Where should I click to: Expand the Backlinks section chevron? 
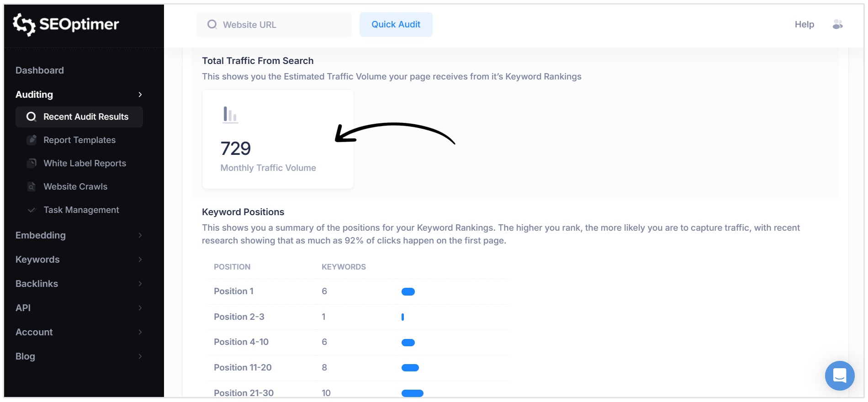(140, 284)
